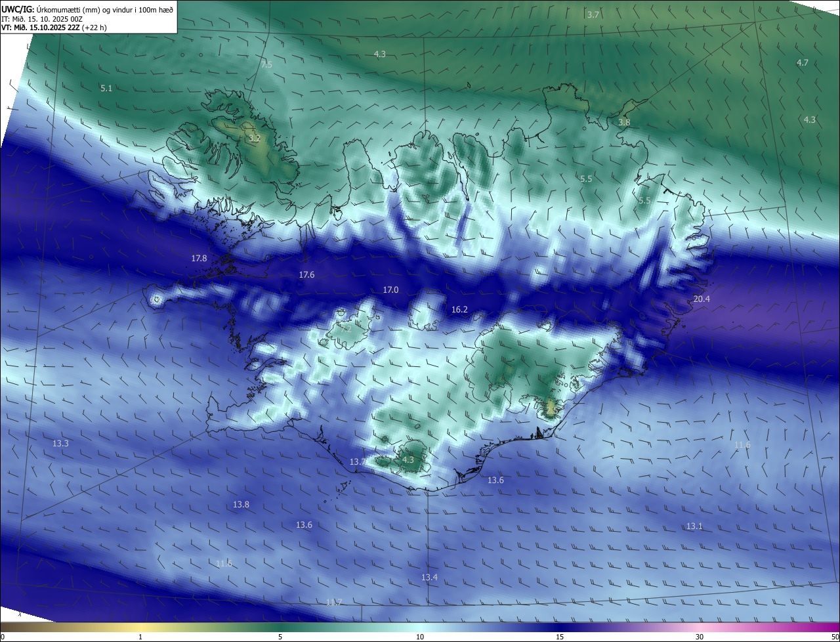The height and width of the screenshot is (642, 840).
Task: Click the 17.0 value label
Action: click(390, 289)
